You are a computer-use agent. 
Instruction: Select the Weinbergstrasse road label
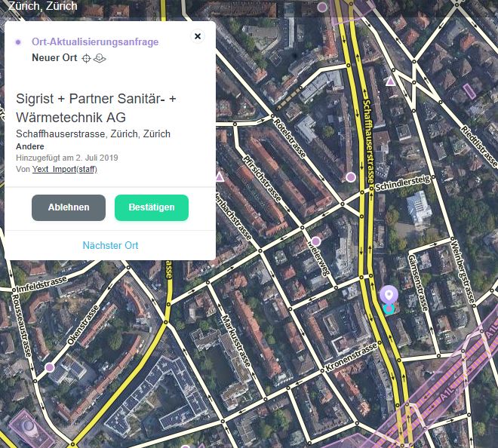click(463, 272)
